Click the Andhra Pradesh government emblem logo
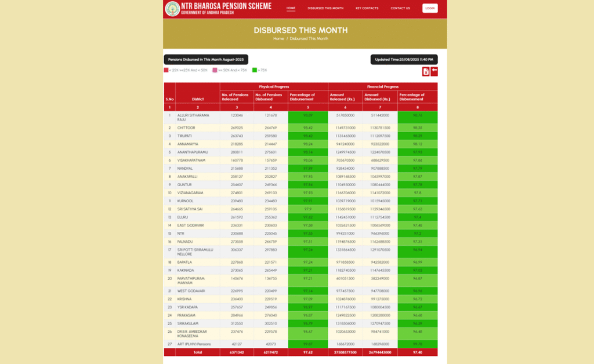Screen dimensions: 594x364 [172, 9]
